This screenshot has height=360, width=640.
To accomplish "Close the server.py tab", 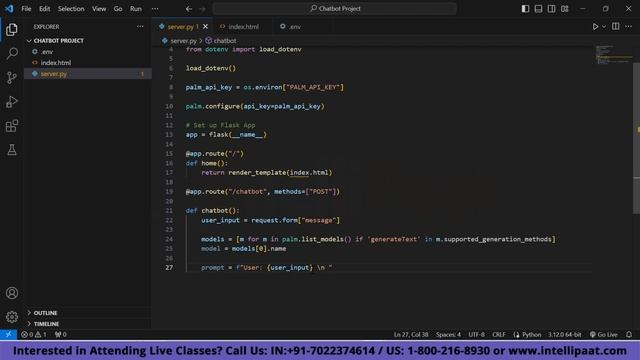I will (x=205, y=27).
